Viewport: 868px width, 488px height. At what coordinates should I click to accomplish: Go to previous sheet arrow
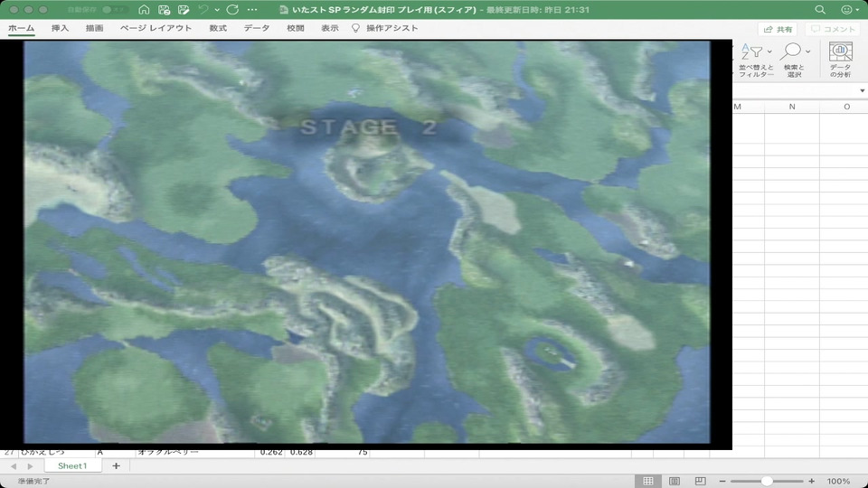14,466
